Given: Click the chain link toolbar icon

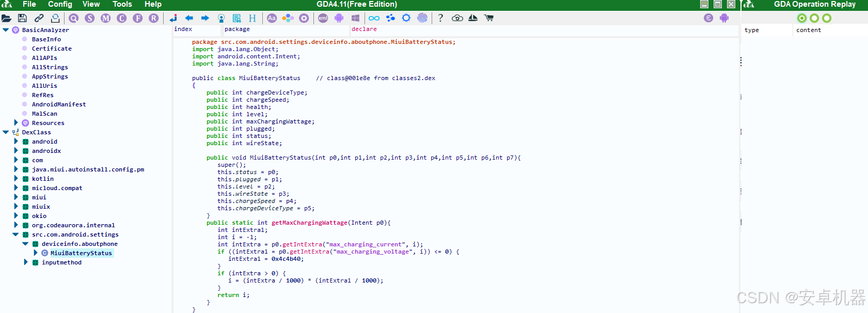Looking at the screenshot, I should (x=39, y=18).
